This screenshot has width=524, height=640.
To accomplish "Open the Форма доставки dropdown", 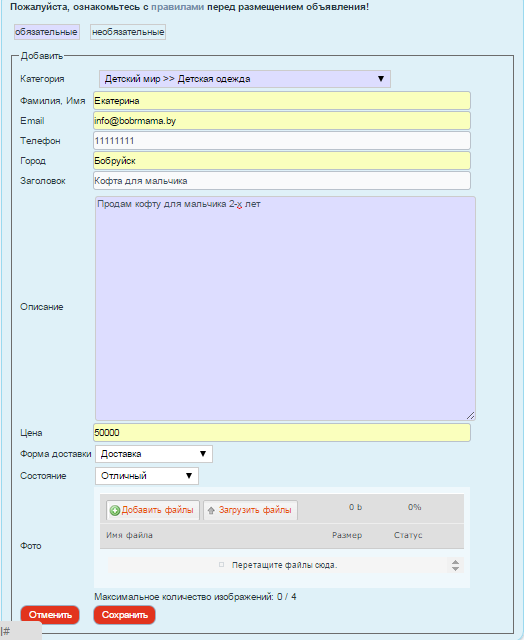I will click(154, 454).
